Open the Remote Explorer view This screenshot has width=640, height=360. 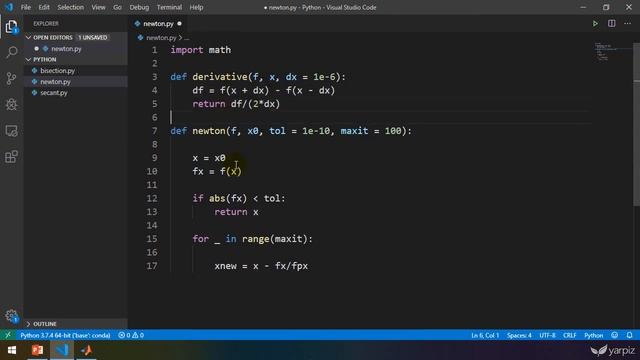[11, 131]
